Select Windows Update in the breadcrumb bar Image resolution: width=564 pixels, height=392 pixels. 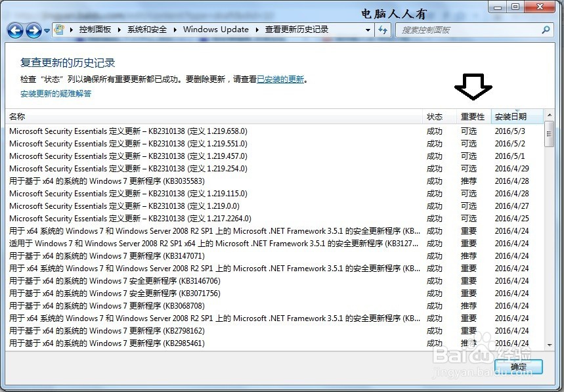coord(217,30)
